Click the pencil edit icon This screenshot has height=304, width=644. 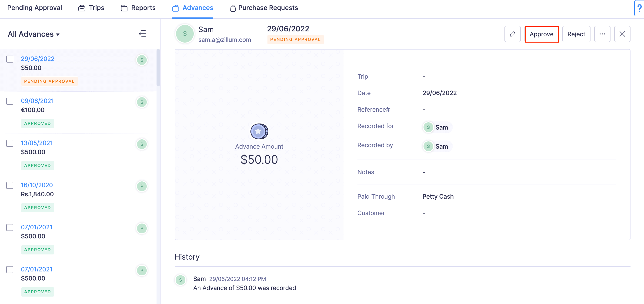click(x=512, y=34)
